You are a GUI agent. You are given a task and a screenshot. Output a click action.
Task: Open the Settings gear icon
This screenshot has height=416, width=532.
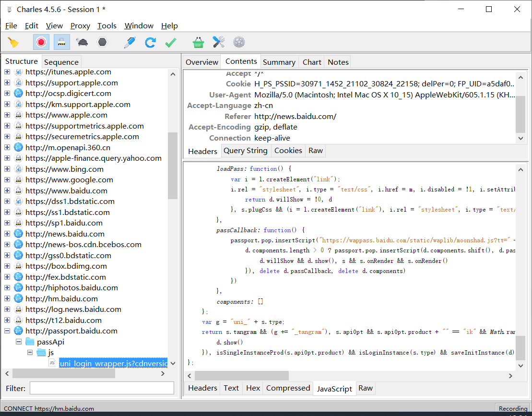(239, 42)
